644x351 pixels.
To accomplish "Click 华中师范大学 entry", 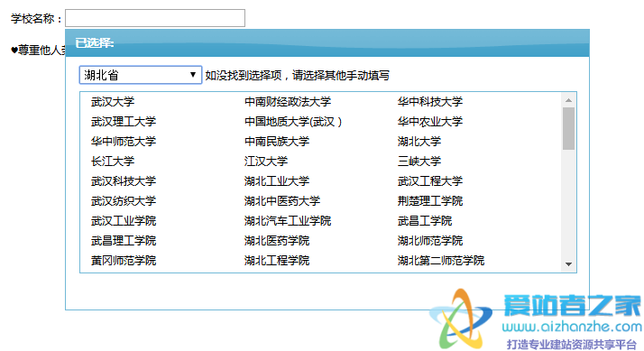I will [x=124, y=142].
